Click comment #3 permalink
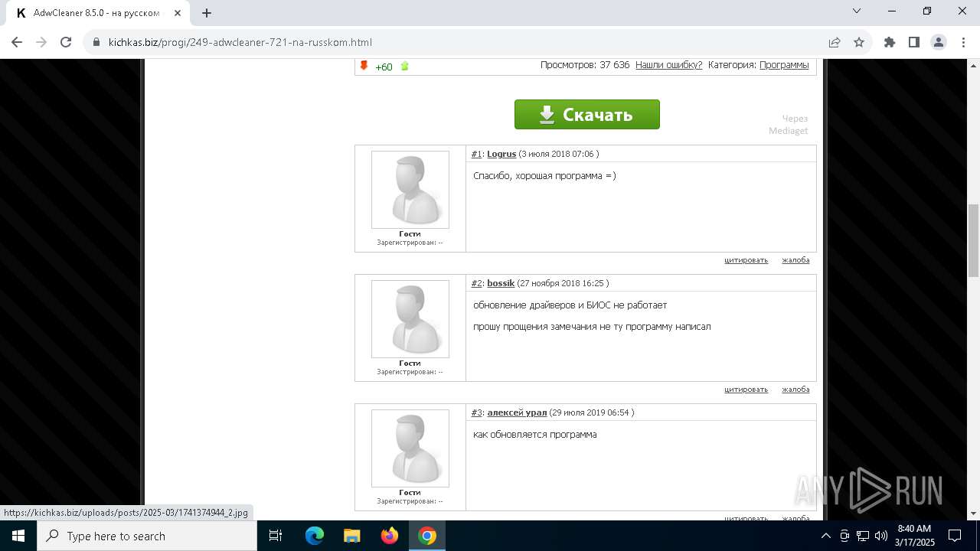 click(476, 412)
